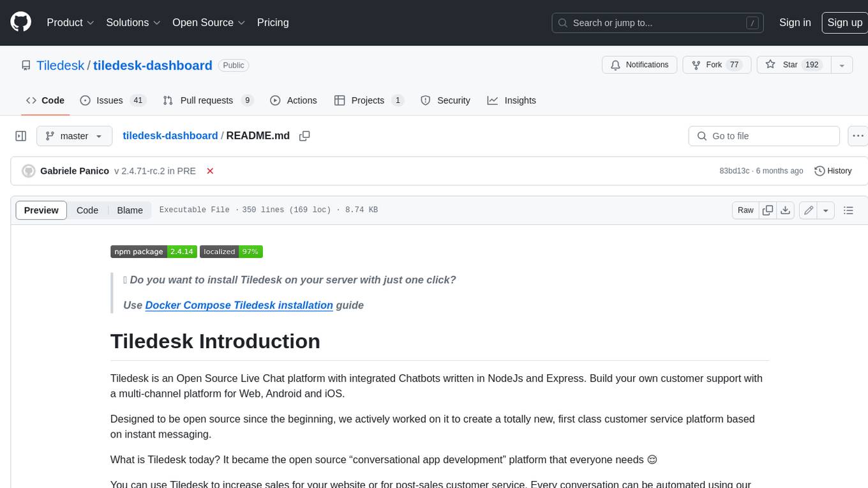Click Sign in link

pos(795,22)
